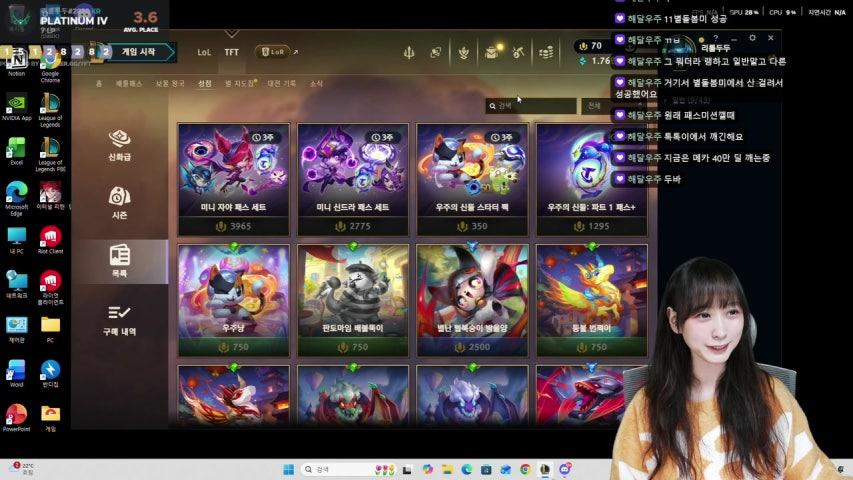Open Copilot from the taskbar

428,469
